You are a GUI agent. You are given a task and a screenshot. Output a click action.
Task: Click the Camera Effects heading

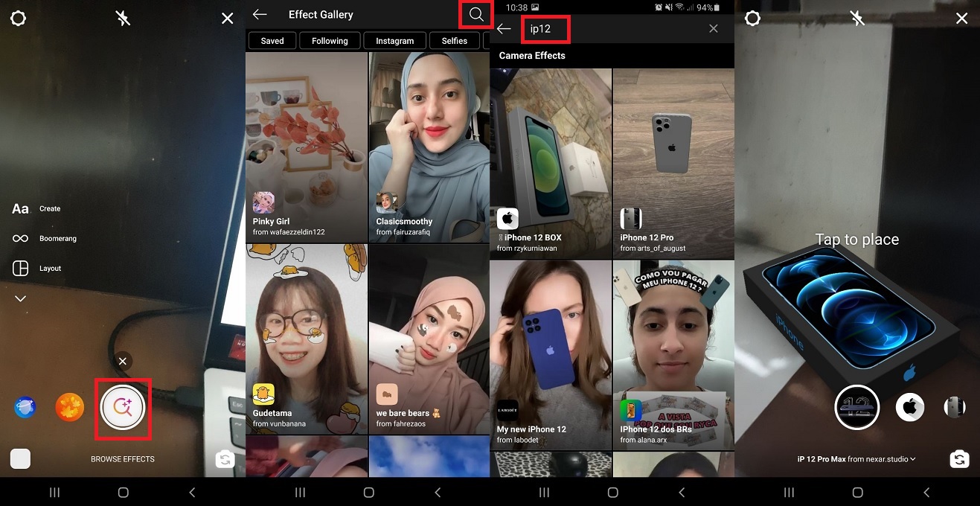532,56
